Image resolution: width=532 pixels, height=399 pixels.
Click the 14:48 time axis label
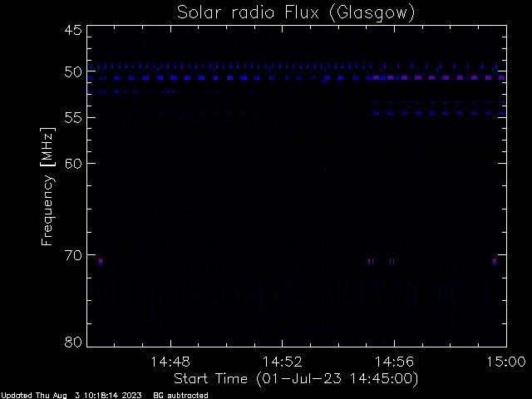point(170,362)
